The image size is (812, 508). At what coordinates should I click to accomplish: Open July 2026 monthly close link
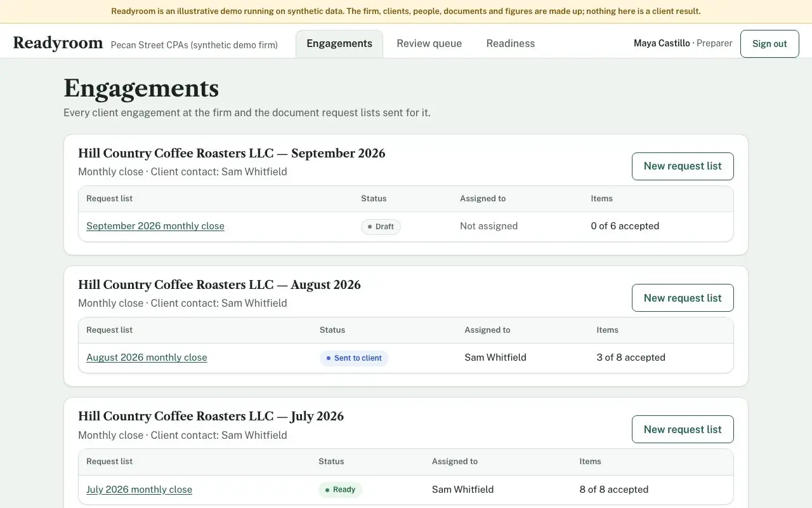point(139,490)
